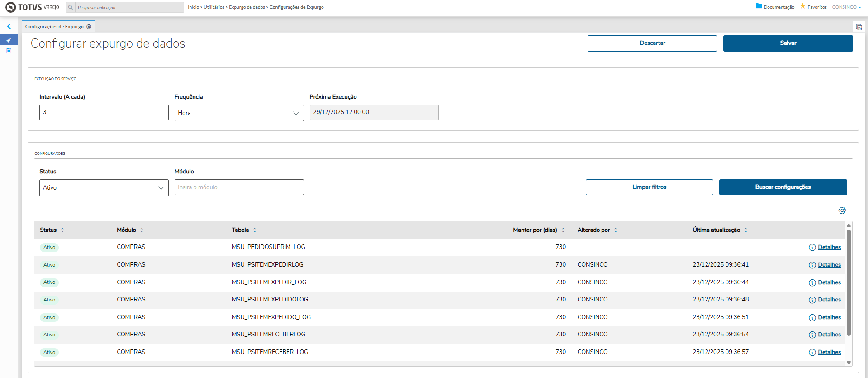Click the search magnifier icon

pyautogui.click(x=71, y=7)
